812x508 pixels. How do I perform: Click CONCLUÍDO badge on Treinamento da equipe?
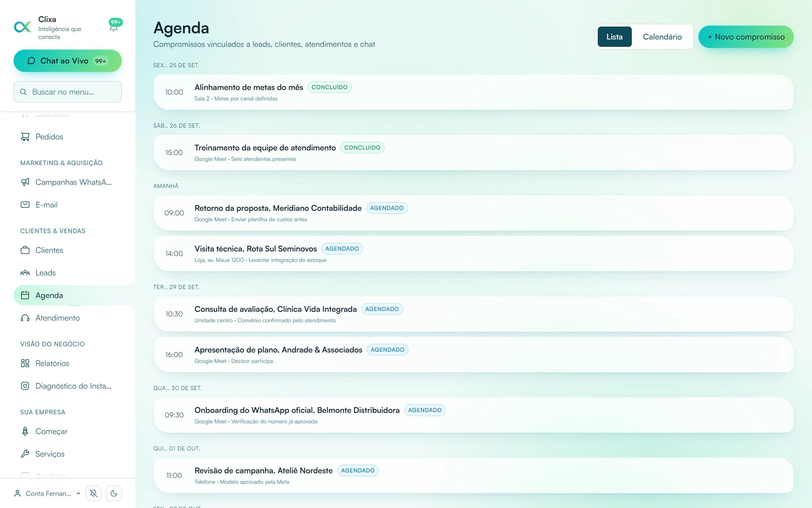tap(362, 148)
